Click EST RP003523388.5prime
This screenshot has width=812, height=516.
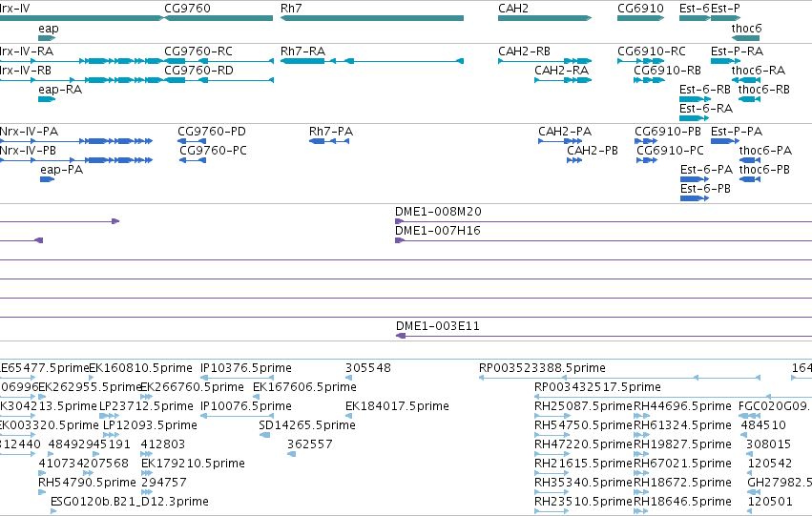pos(619,378)
